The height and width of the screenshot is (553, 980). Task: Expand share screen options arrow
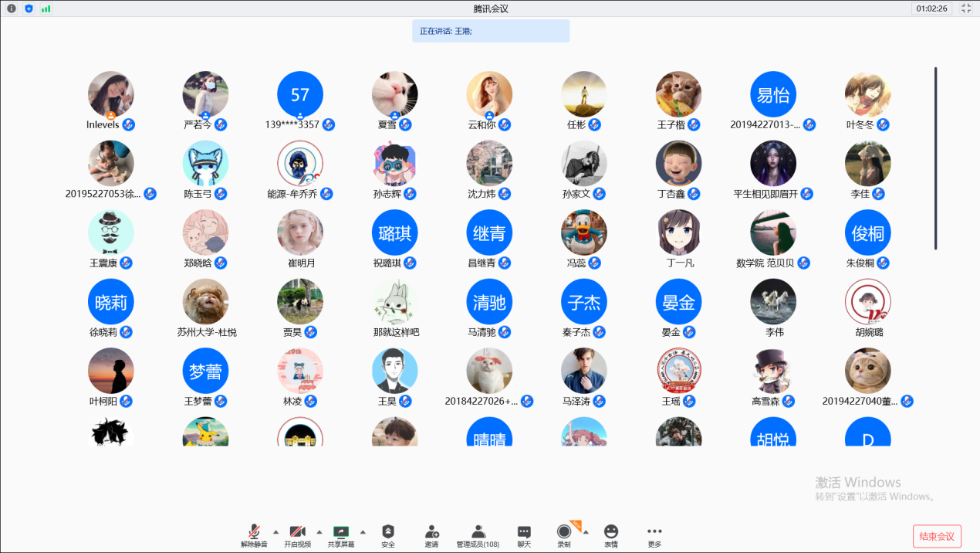coord(363,531)
